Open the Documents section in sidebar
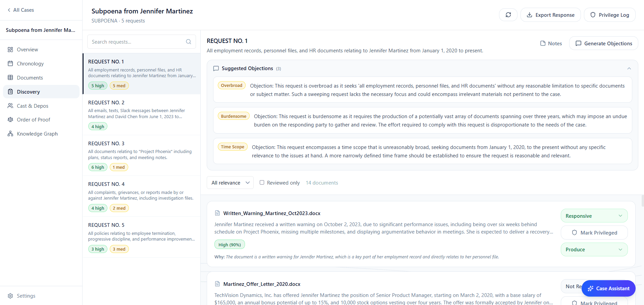The image size is (644, 305). (x=30, y=78)
